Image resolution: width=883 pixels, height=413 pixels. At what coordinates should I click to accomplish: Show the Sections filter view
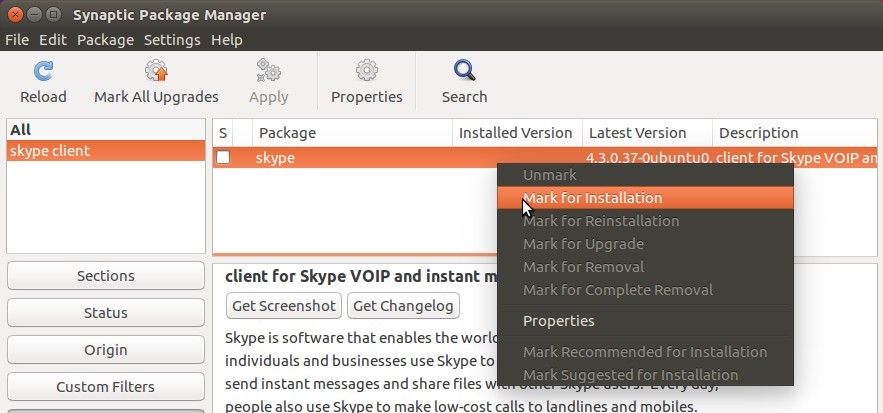[106, 276]
